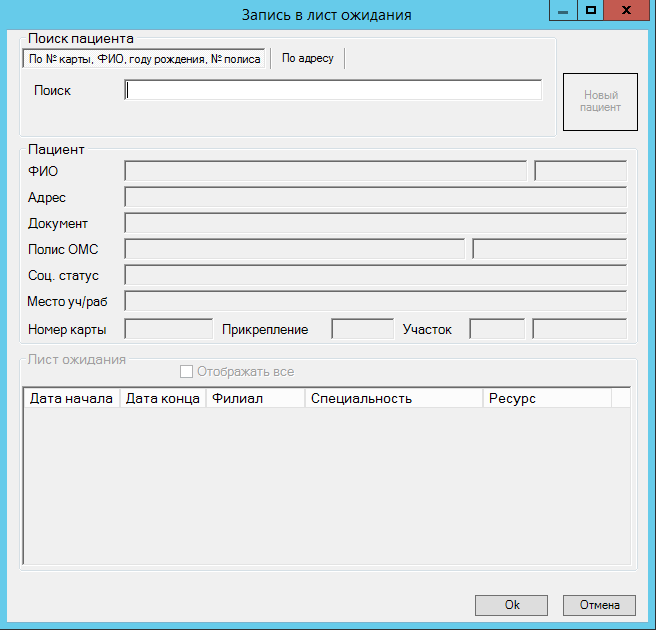Select the search by card number, ФИО tab

[144, 59]
